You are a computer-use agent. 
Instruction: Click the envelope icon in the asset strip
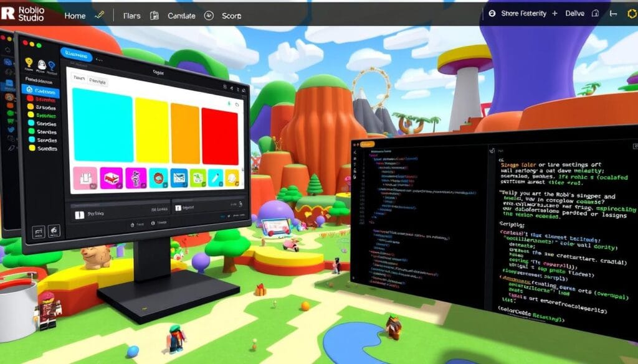pos(178,177)
